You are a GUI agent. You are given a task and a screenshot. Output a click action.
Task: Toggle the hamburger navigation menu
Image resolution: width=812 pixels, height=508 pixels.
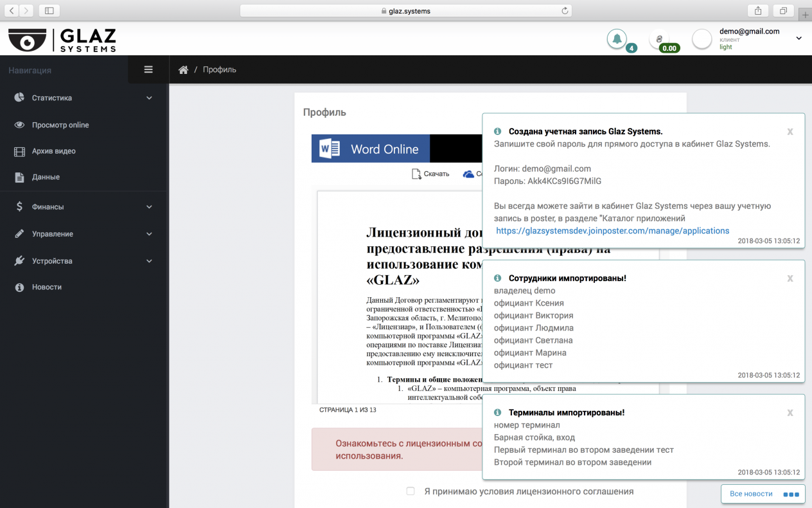[x=148, y=69]
